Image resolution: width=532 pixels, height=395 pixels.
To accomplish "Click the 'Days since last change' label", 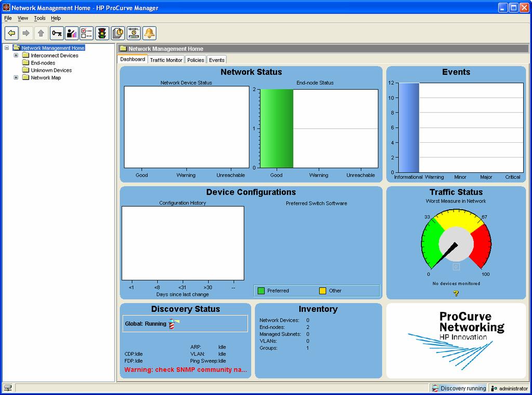I will (x=182, y=294).
